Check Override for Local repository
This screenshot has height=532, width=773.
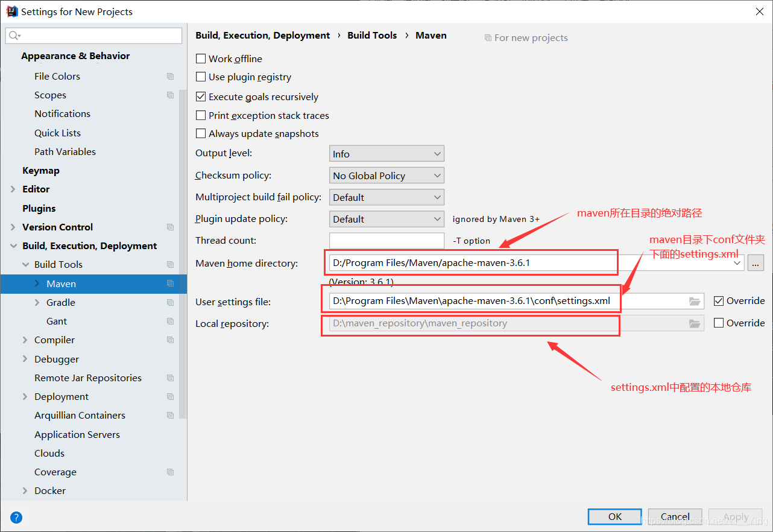719,323
